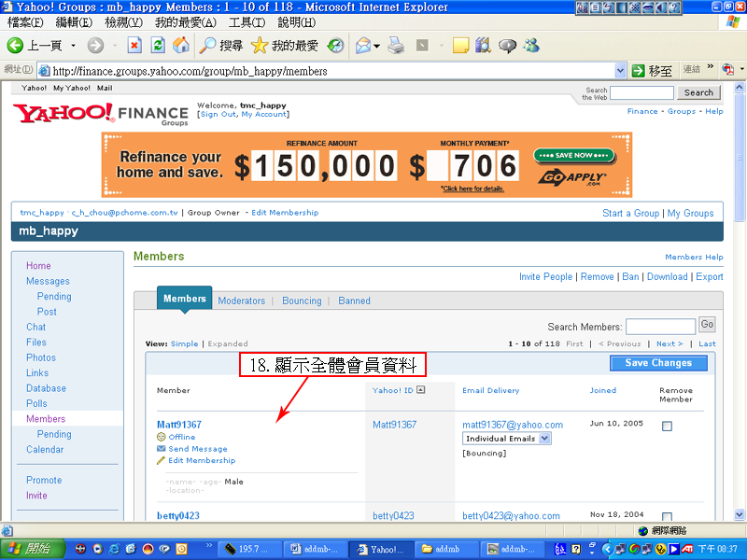This screenshot has width=747, height=560.
Task: Open the 我的最愛 menu in menu bar
Action: click(x=186, y=22)
